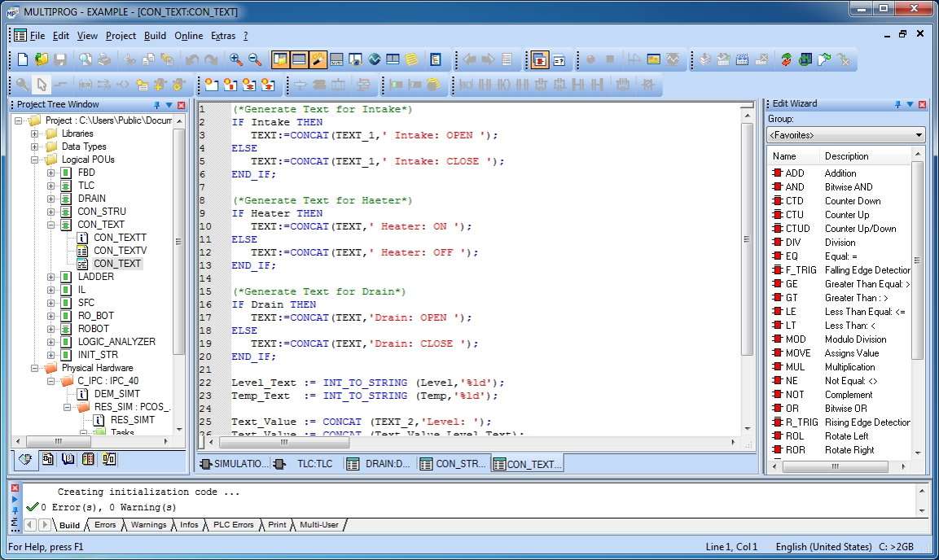Pin the Edit Wizard panel

[897, 104]
